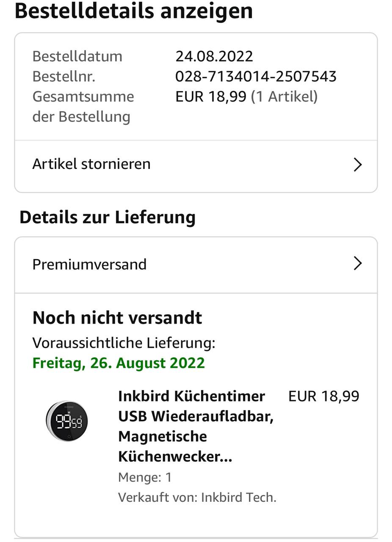Click the order number 028-7134014-2507543

(256, 76)
